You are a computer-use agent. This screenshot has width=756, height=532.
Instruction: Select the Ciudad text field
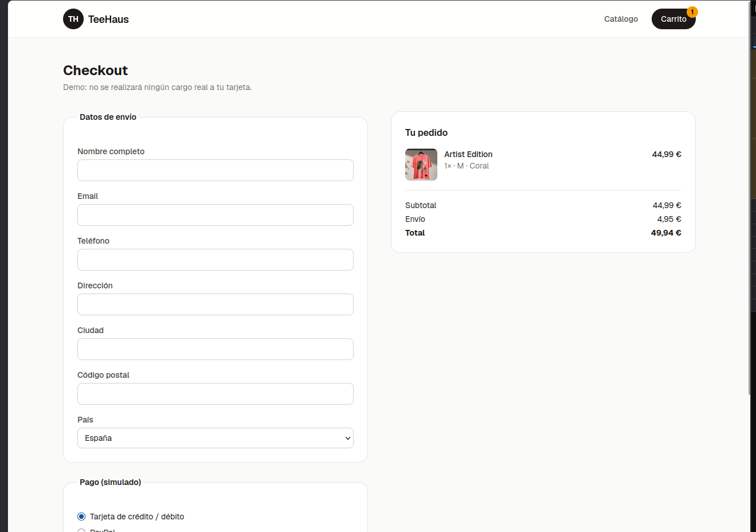coord(216,349)
